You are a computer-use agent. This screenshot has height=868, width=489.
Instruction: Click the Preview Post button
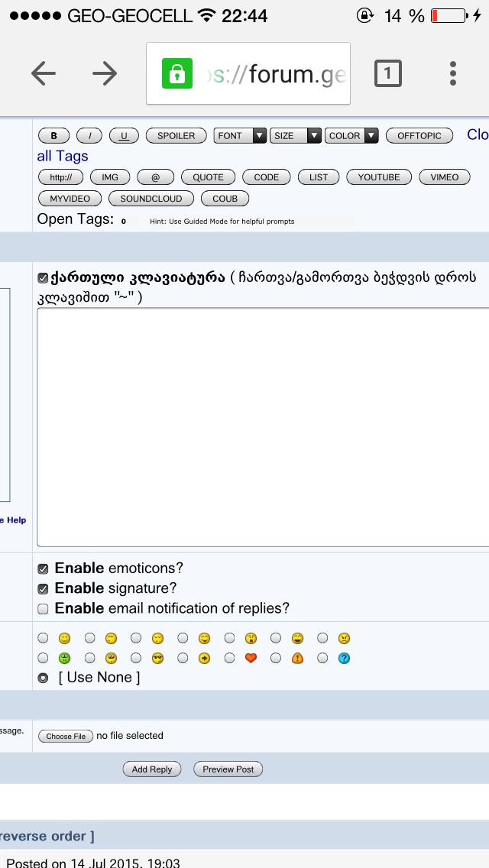click(228, 769)
